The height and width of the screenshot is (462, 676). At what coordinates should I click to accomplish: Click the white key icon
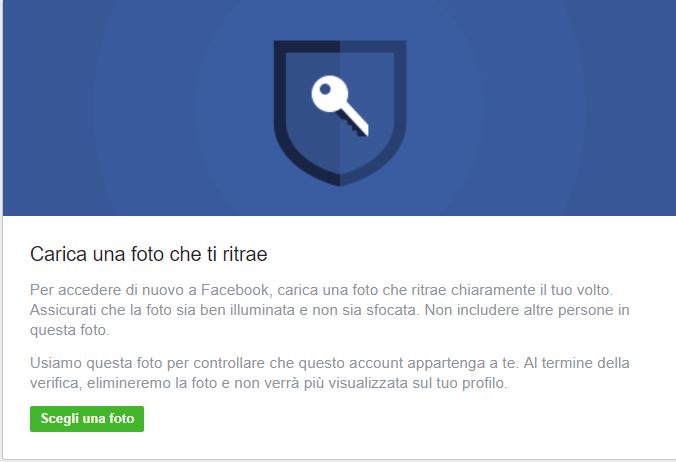point(340,106)
